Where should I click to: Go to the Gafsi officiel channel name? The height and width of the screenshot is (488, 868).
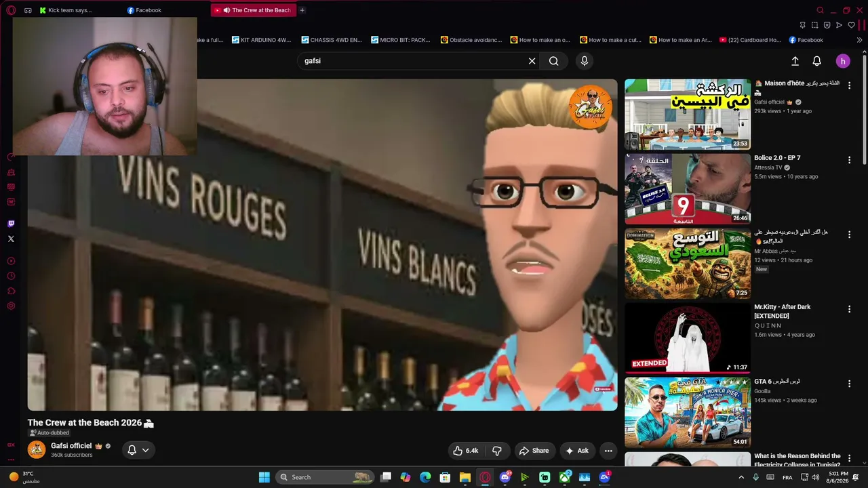click(71, 446)
